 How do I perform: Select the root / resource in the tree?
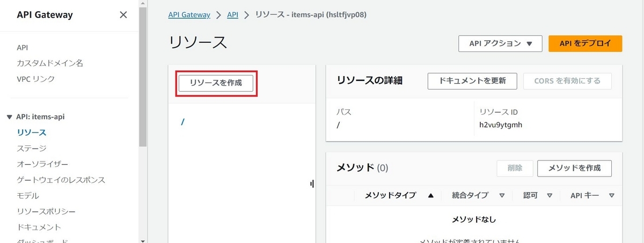(183, 122)
